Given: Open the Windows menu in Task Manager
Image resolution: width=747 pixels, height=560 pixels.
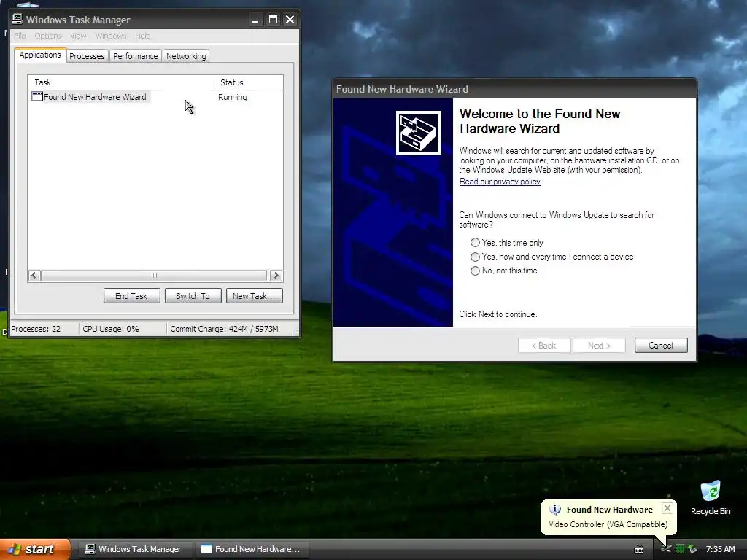Looking at the screenshot, I should coord(111,36).
